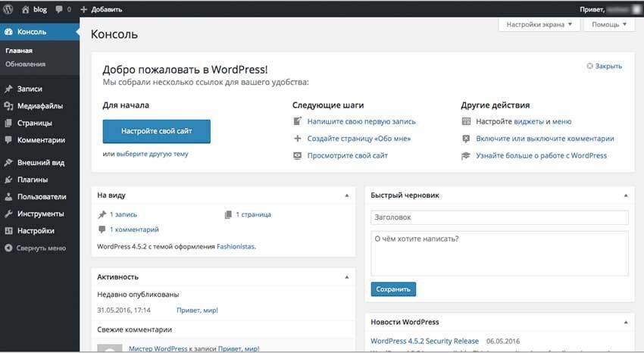Viewport: 644px width, 353px height.
Task: Open the Привет user account greeting
Action: pyautogui.click(x=611, y=9)
